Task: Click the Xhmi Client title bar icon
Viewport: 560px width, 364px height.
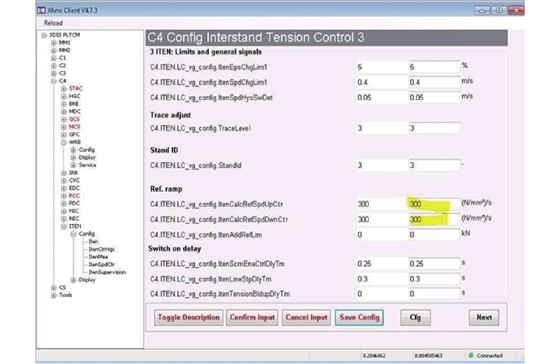Action: pos(41,10)
